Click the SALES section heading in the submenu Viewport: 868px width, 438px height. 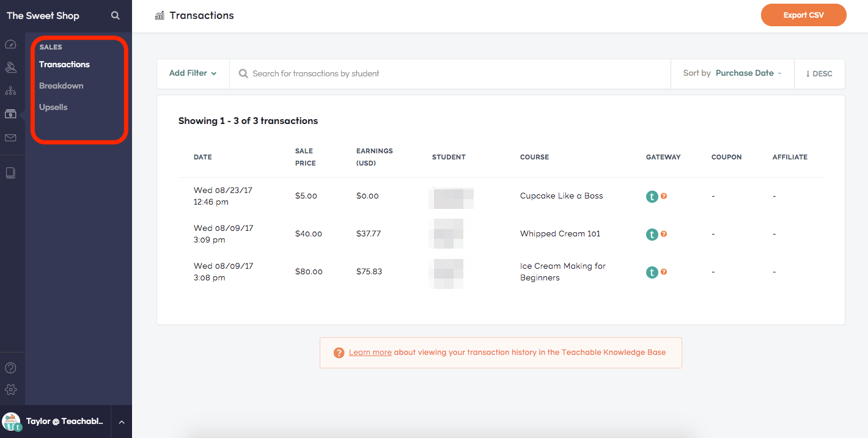tap(51, 47)
